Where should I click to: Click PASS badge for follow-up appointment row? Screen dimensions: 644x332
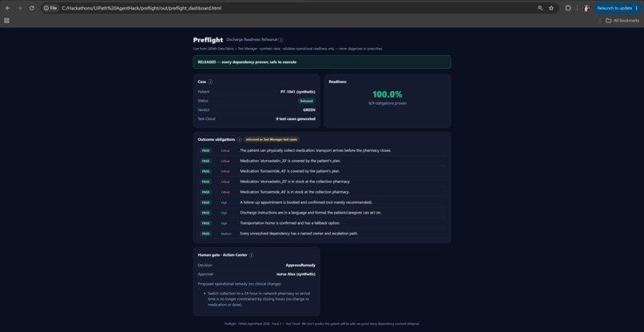click(x=206, y=202)
